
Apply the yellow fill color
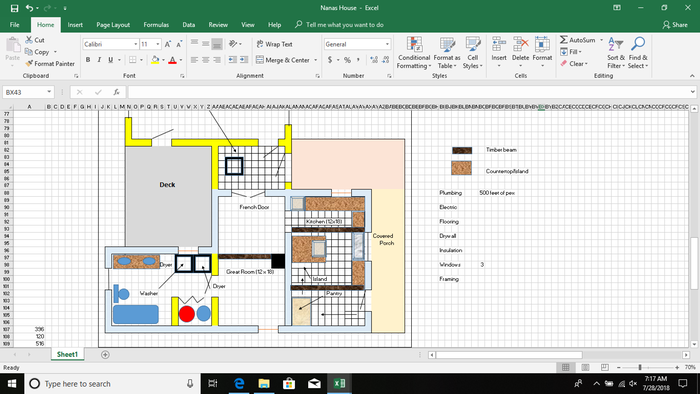(155, 60)
